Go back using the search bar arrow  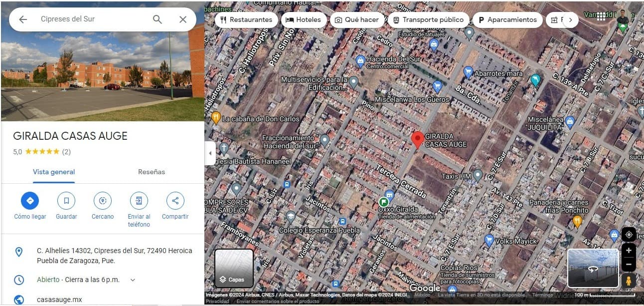[x=23, y=19]
